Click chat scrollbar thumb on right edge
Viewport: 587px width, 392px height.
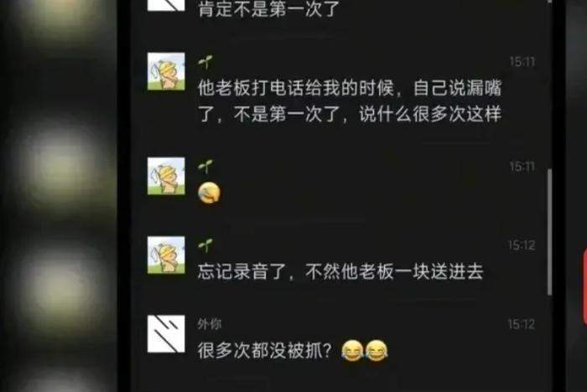(x=549, y=232)
